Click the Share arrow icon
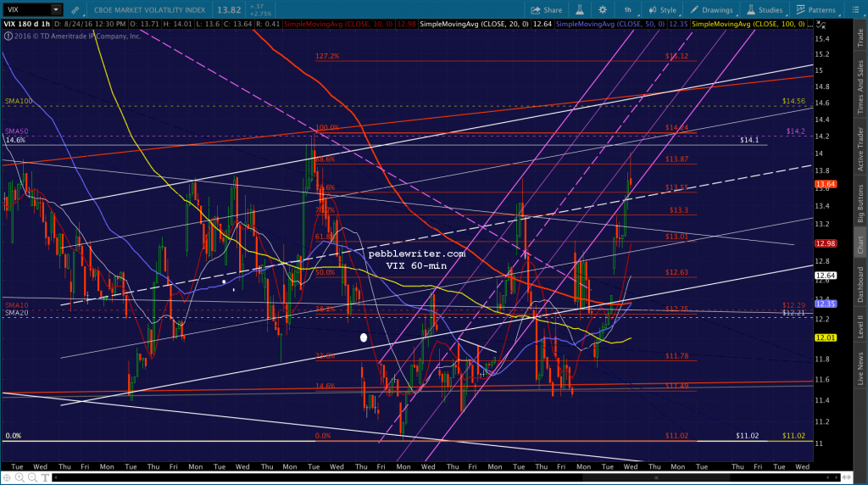 click(x=536, y=10)
